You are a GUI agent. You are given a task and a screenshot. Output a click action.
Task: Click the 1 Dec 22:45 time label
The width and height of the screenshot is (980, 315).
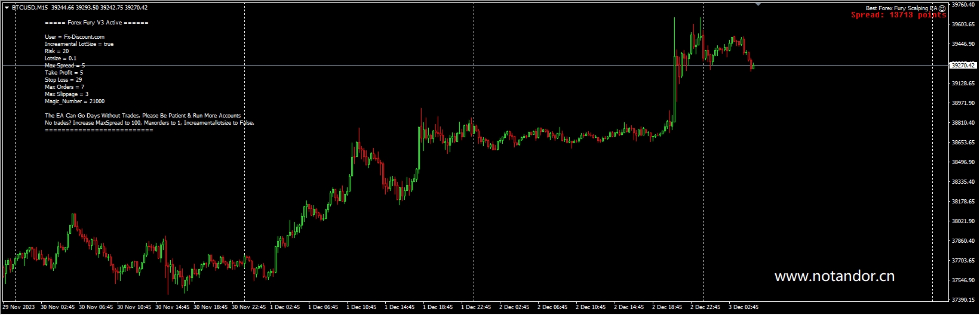pyautogui.click(x=476, y=308)
